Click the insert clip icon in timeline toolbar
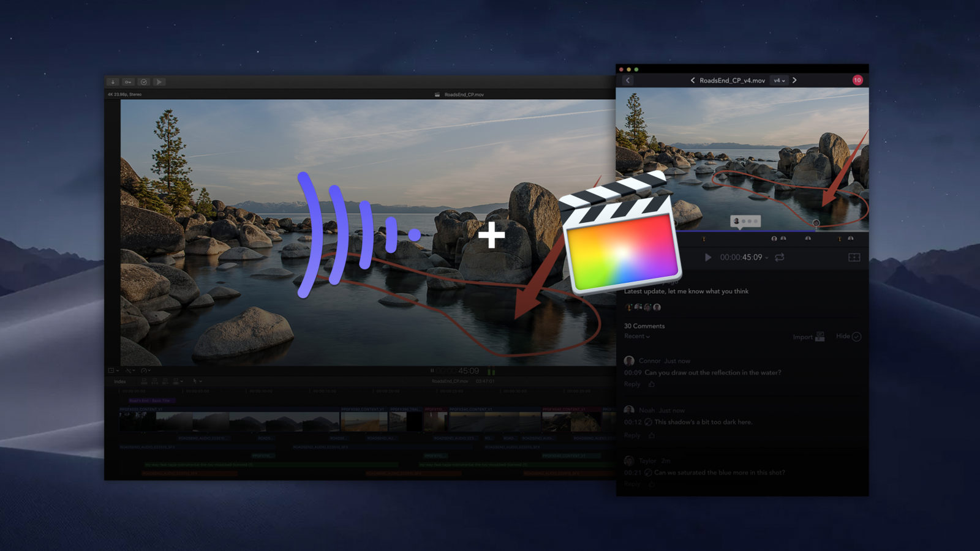 (154, 381)
